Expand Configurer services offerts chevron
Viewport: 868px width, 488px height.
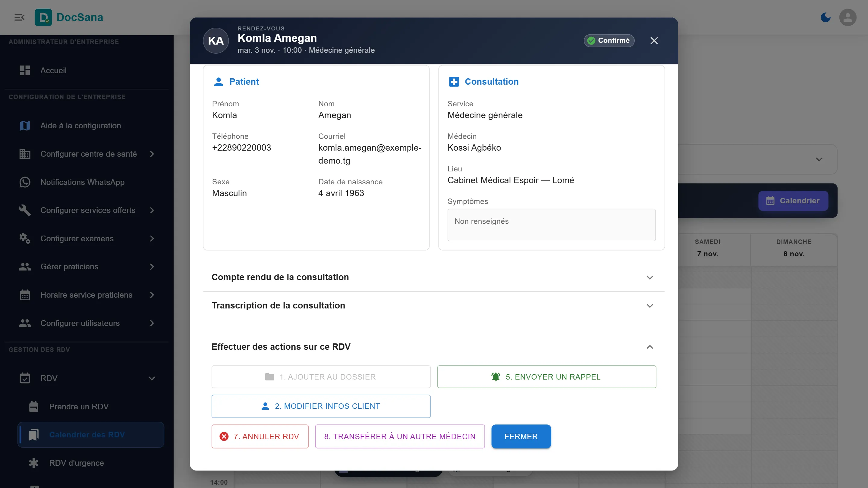[x=152, y=211]
